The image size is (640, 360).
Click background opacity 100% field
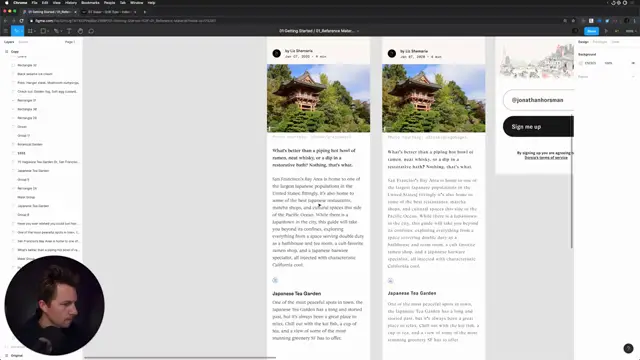pyautogui.click(x=609, y=63)
